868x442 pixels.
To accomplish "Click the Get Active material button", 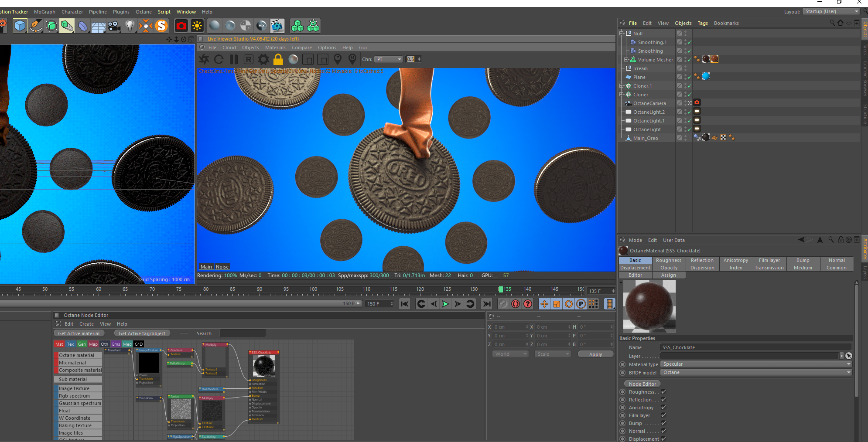I will tap(79, 333).
